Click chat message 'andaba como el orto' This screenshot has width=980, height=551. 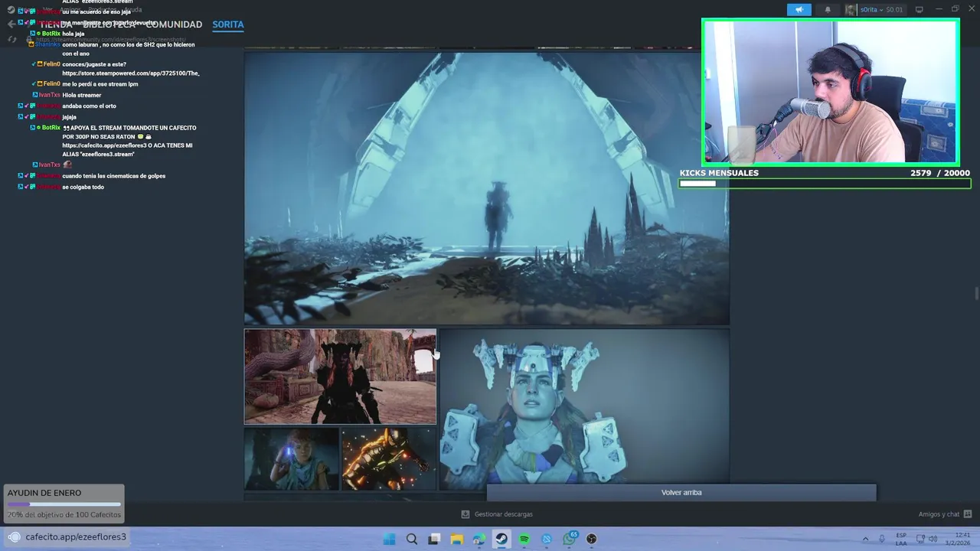click(x=89, y=106)
